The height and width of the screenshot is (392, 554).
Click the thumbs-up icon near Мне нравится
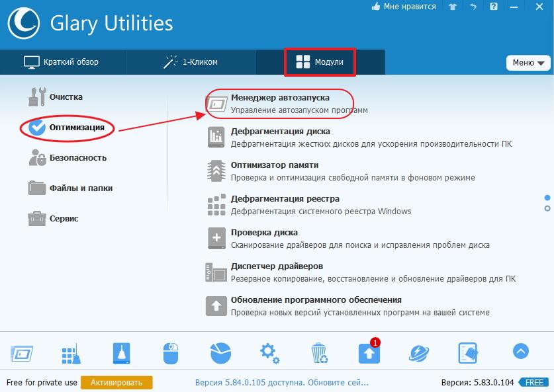tap(376, 6)
